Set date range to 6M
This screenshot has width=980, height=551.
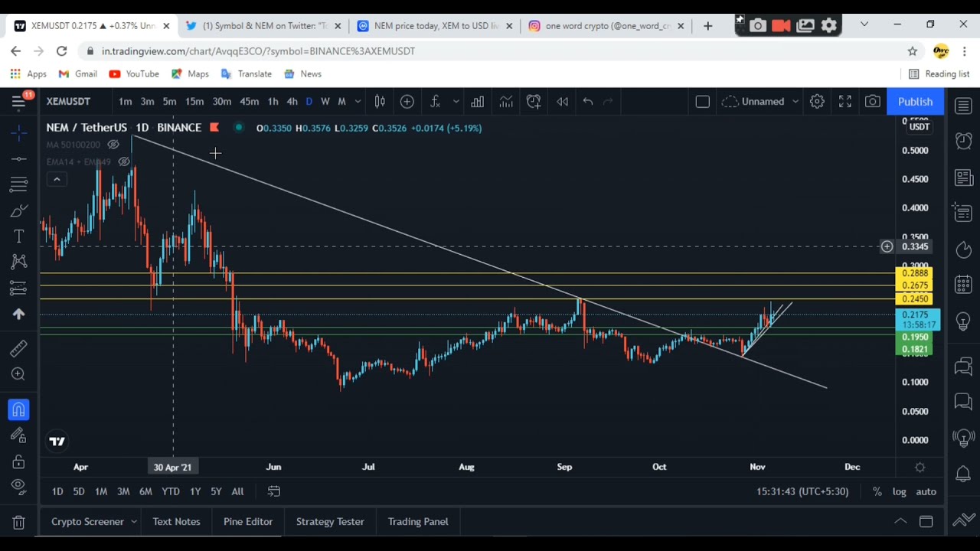tap(145, 491)
